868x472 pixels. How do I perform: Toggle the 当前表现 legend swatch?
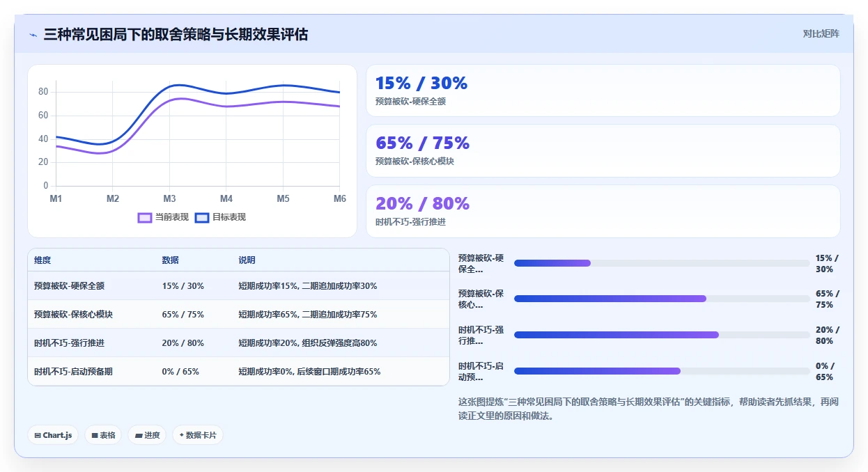pos(145,217)
